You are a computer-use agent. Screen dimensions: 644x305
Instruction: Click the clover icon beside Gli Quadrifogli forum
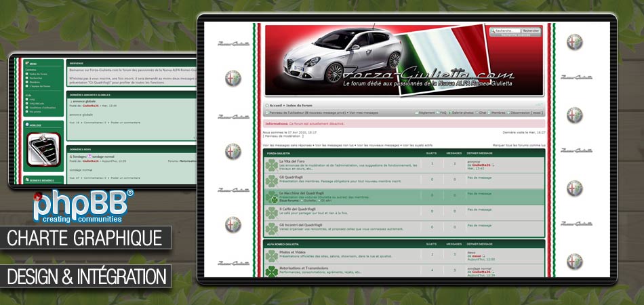click(271, 181)
